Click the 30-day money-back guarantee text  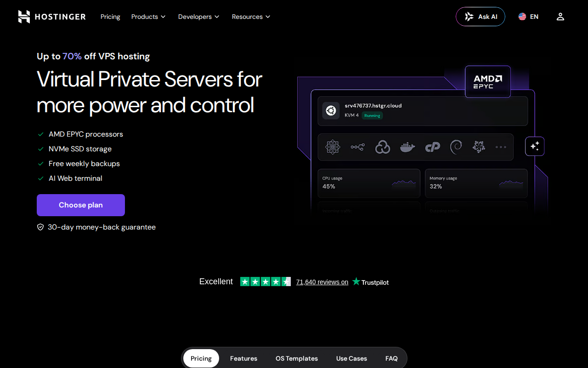point(102,227)
